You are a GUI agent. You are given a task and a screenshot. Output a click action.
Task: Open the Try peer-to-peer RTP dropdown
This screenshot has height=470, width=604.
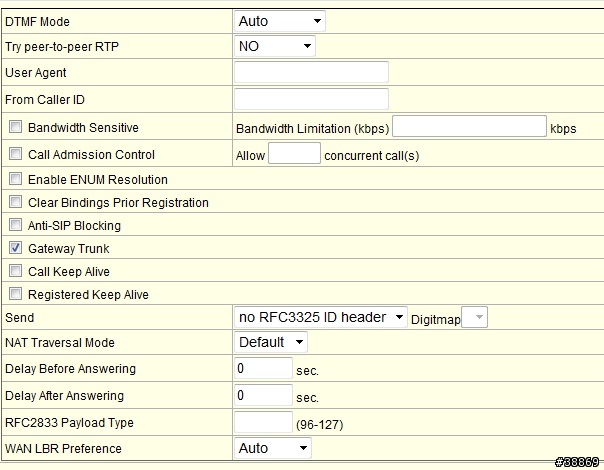pos(275,46)
